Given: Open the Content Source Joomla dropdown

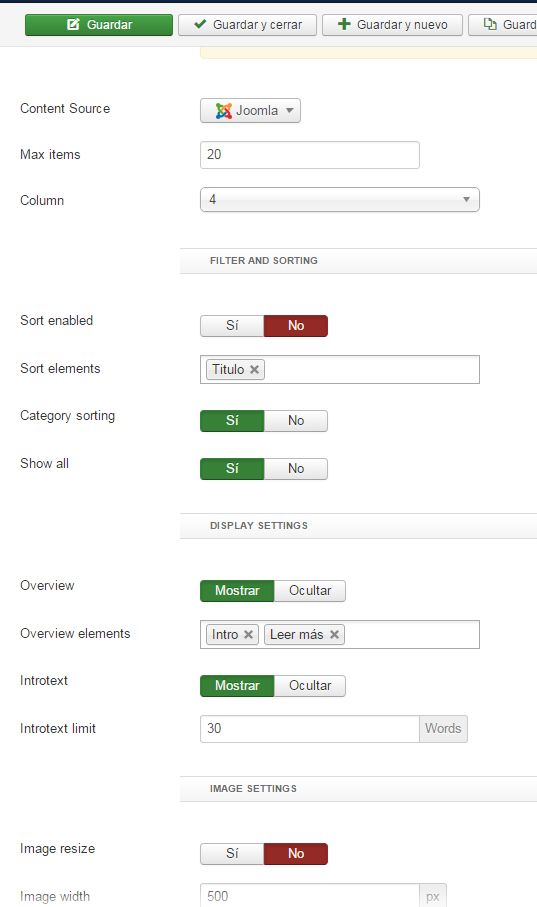Looking at the screenshot, I should [x=250, y=110].
